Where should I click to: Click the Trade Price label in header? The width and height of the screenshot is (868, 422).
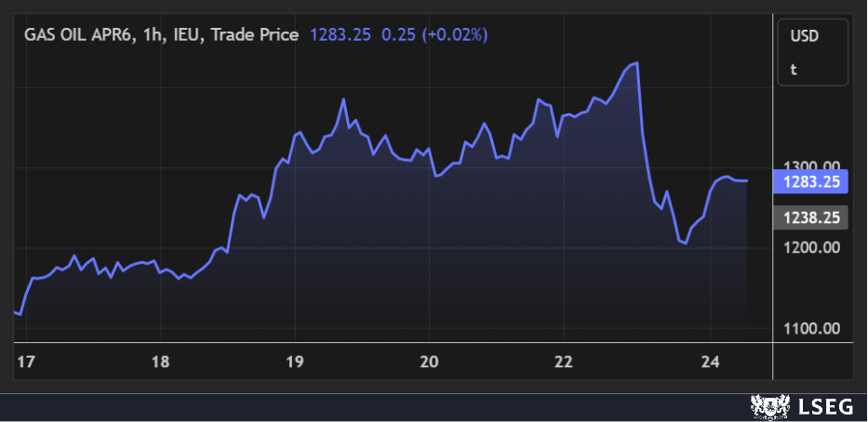(x=255, y=34)
